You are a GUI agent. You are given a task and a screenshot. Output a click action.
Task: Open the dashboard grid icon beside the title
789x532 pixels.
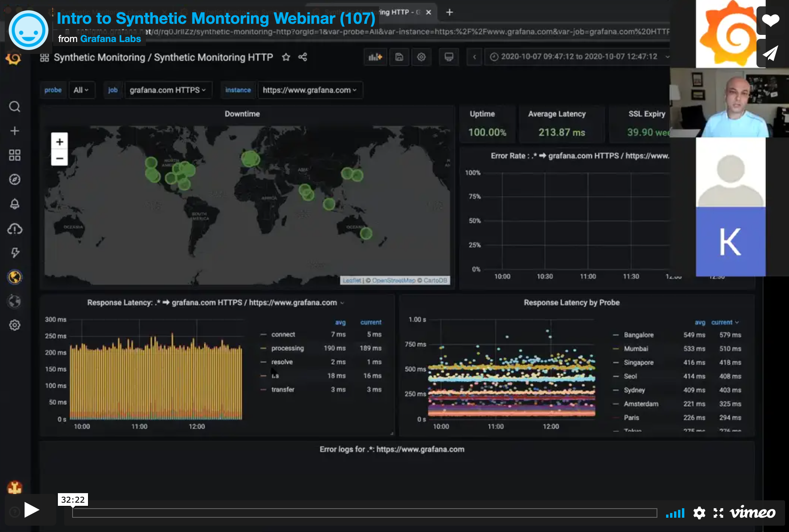pos(44,57)
